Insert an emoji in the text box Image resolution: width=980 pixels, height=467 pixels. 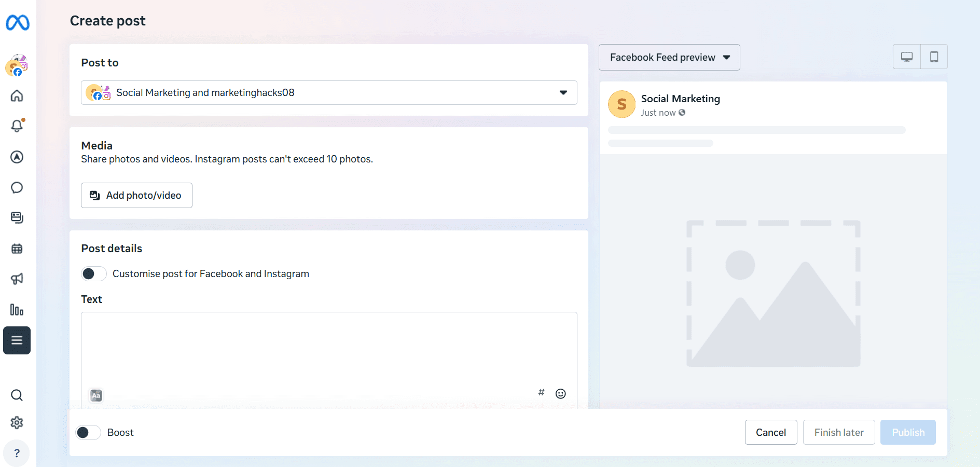[x=560, y=393]
